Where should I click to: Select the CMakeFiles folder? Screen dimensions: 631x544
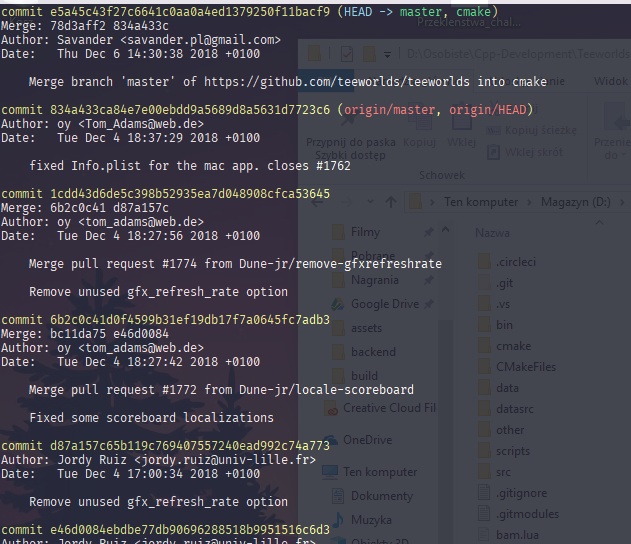(525, 367)
